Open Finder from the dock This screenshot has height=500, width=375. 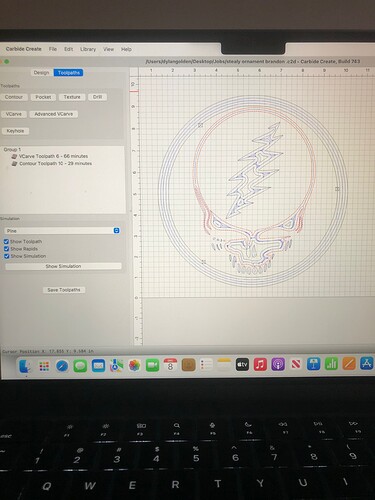(x=25, y=366)
